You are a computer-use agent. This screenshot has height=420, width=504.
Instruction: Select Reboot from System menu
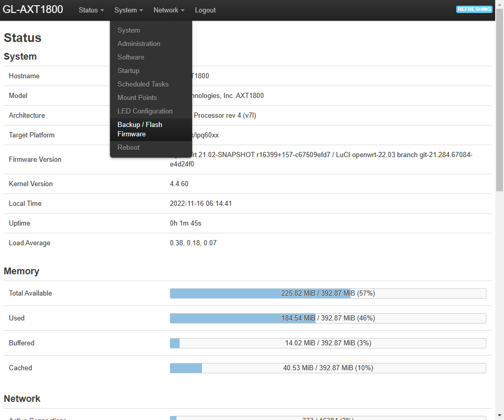[151, 147]
